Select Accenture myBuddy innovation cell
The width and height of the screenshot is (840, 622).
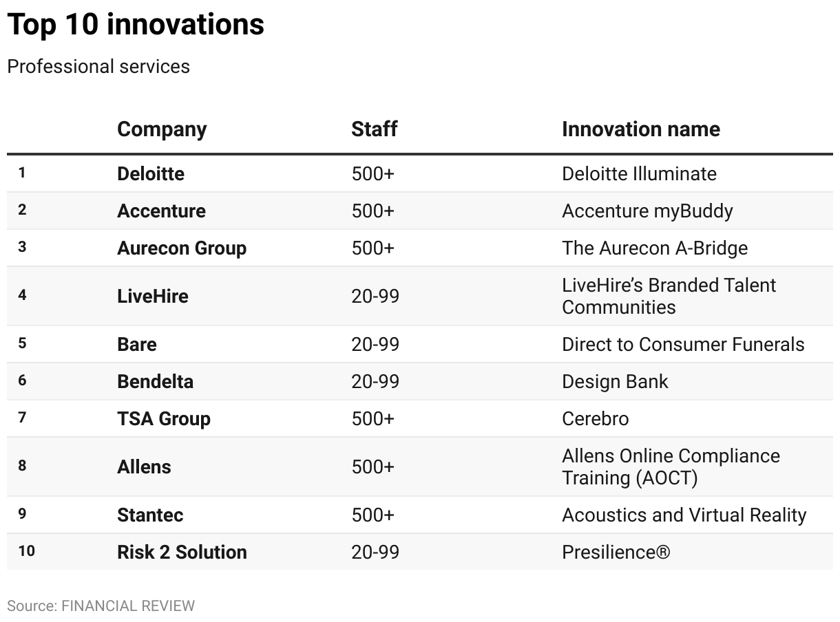coord(647,211)
